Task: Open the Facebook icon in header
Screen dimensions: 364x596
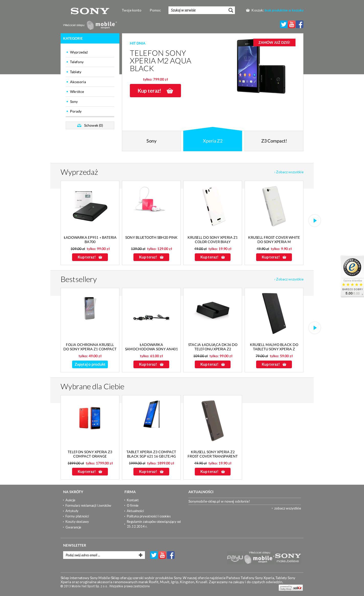Action: tap(300, 24)
